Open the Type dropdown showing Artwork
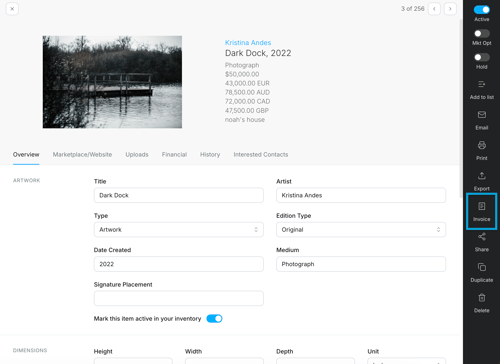 (x=179, y=230)
